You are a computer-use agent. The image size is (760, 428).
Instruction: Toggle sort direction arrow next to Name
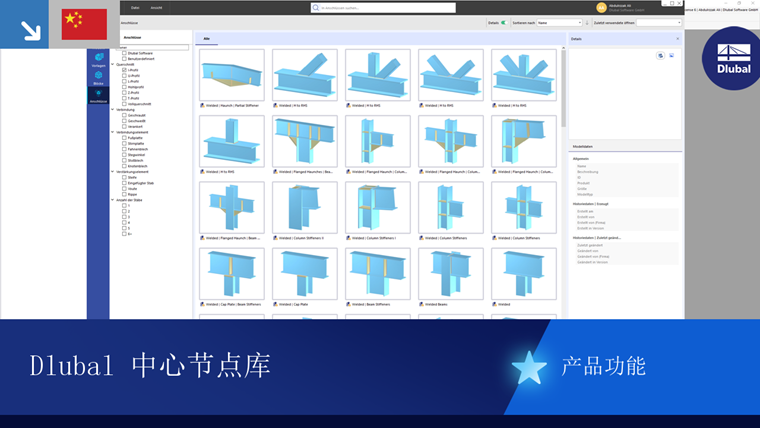[587, 23]
